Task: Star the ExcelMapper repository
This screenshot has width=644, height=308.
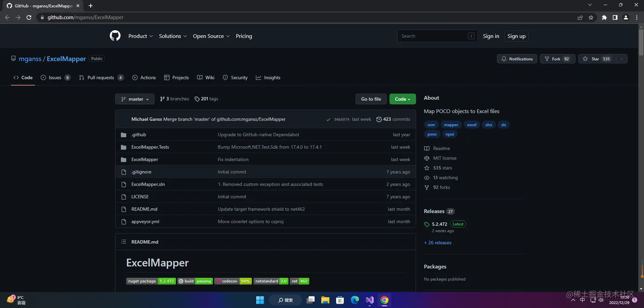Action: (x=597, y=59)
